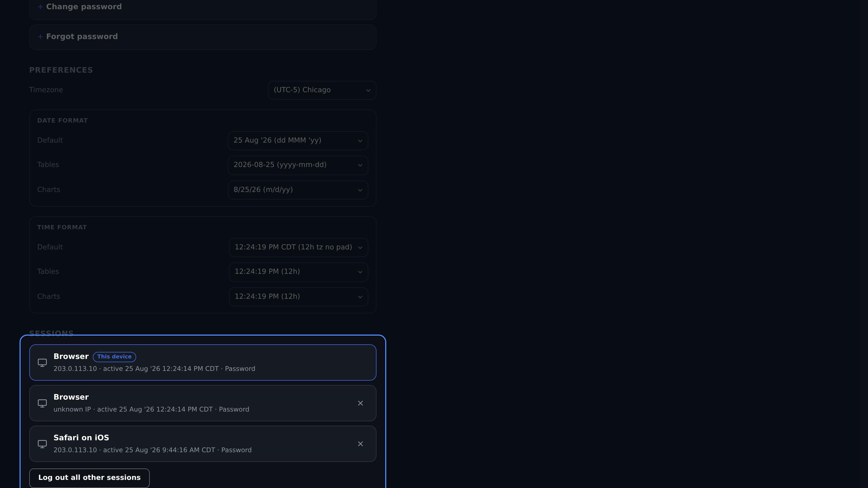Click the PREFERENCES heading
The image size is (868, 488).
(61, 70)
